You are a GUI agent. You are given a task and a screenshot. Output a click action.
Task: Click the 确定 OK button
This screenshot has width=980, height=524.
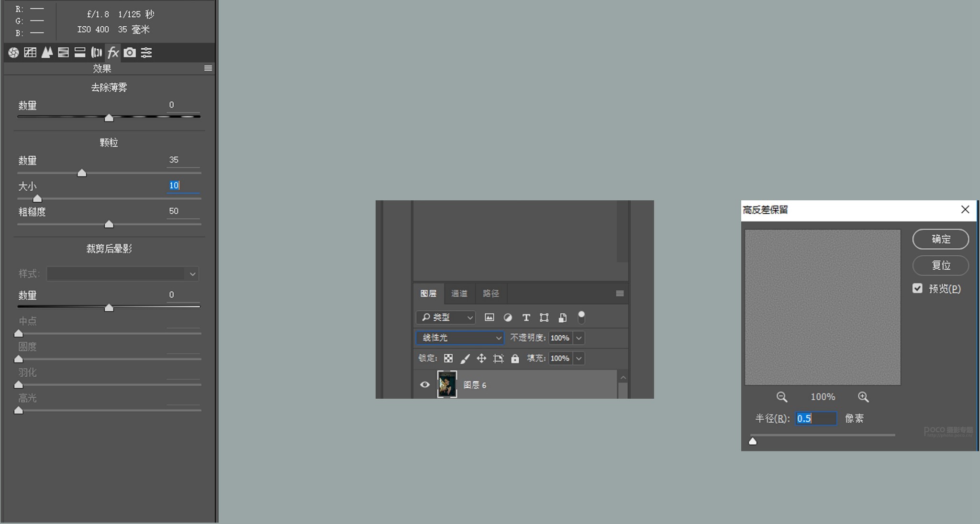[x=940, y=239]
